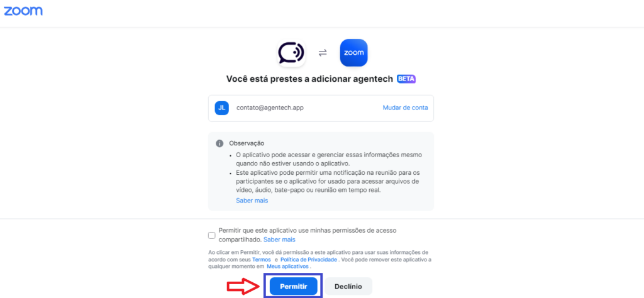
Task: Click the swap arrows icon between apps
Action: coord(323,53)
